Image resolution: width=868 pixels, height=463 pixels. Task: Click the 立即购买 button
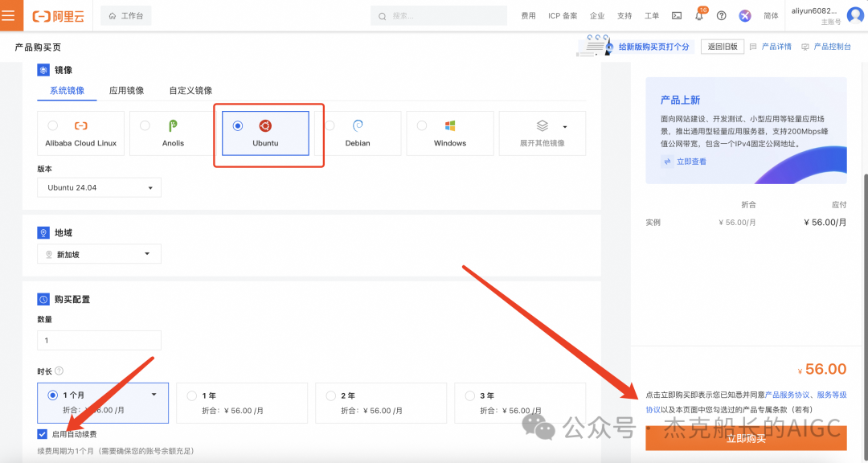pyautogui.click(x=746, y=438)
